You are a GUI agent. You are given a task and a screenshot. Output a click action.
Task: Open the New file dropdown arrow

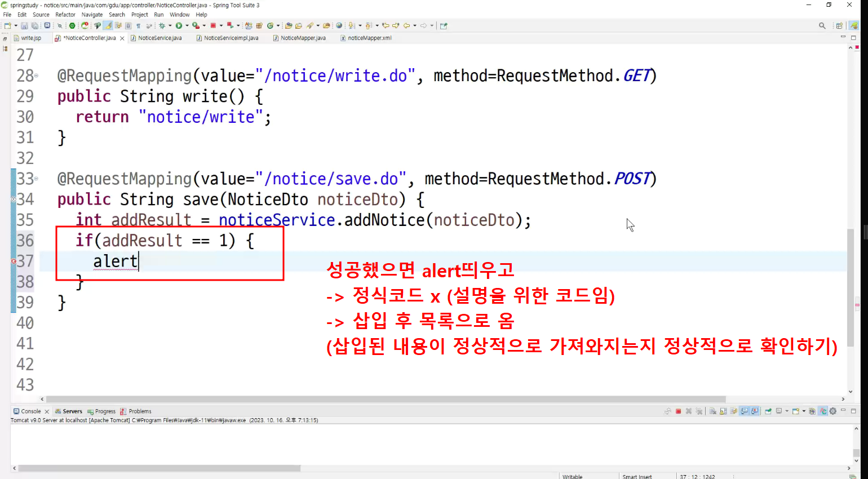point(16,25)
